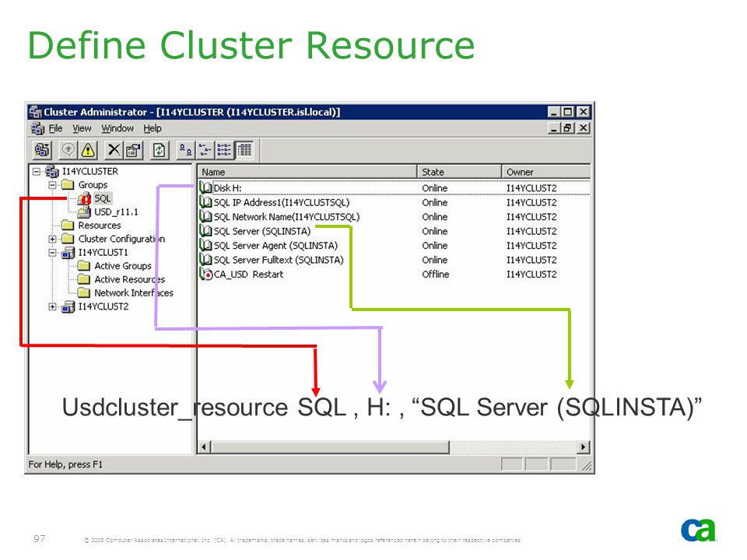This screenshot has width=747, height=560.
Task: Select the Cluster Configuration tree item
Action: tap(121, 239)
